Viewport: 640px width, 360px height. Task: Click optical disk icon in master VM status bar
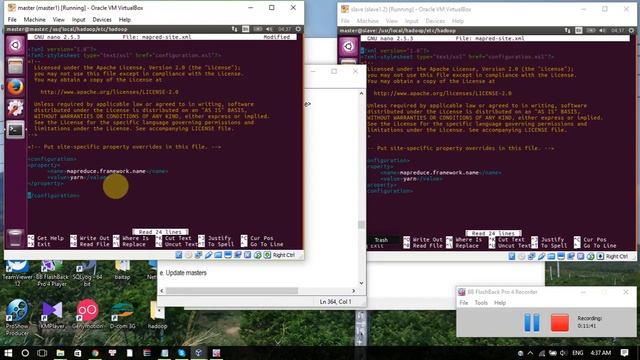tap(189, 255)
